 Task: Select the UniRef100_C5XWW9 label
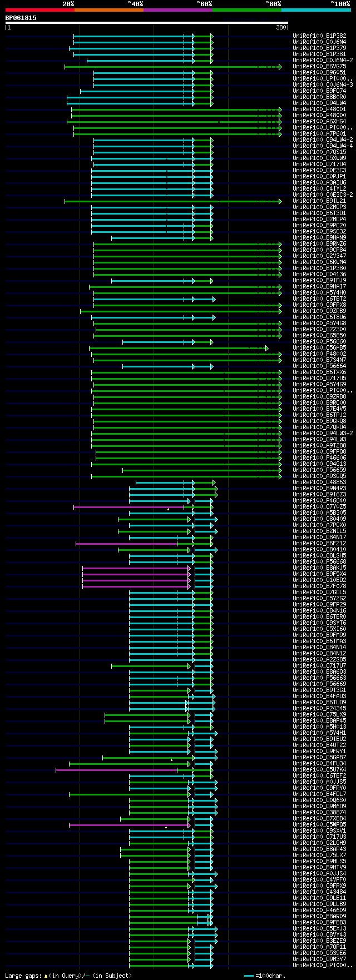[x=319, y=158]
